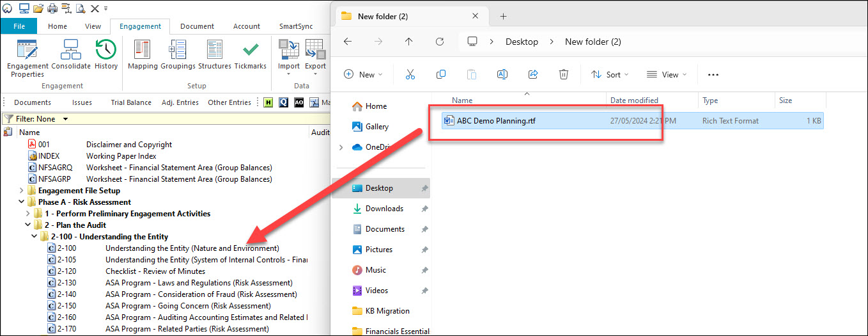Click the green H toolbar icon
This screenshot has height=336, width=868.
point(268,102)
